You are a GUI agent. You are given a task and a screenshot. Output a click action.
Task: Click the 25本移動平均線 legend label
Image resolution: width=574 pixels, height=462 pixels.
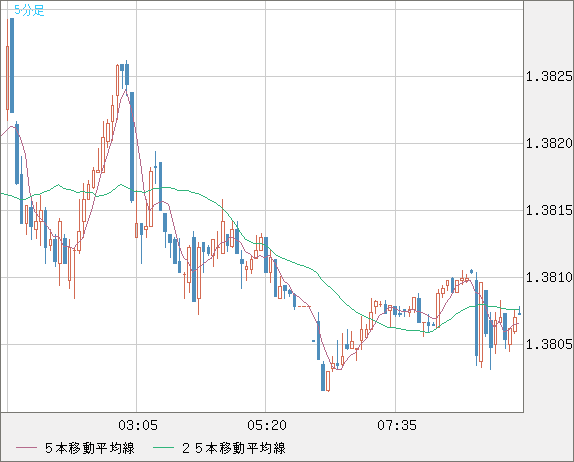point(234,448)
